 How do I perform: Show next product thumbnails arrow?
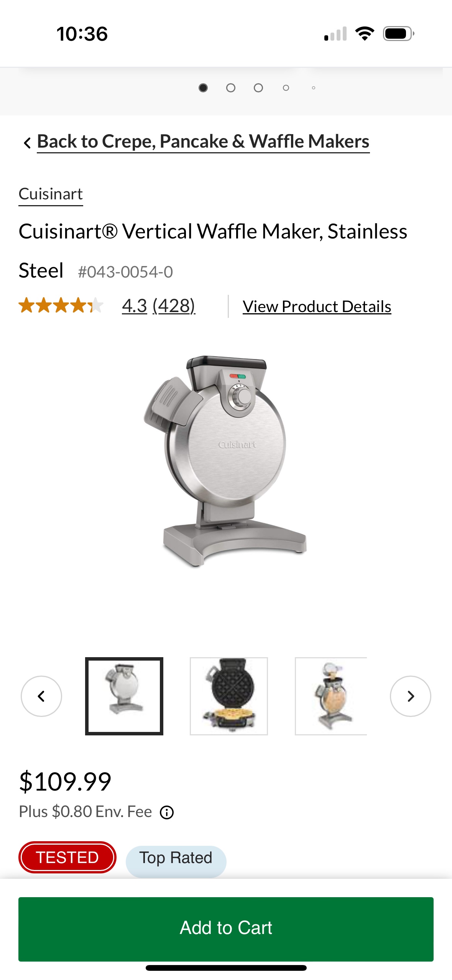point(410,696)
